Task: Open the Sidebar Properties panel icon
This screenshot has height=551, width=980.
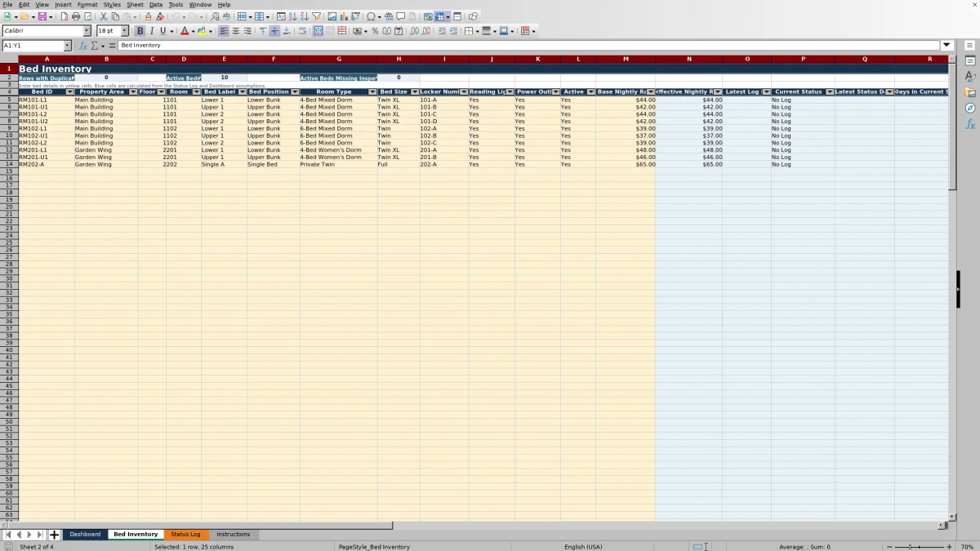Action: point(970,61)
